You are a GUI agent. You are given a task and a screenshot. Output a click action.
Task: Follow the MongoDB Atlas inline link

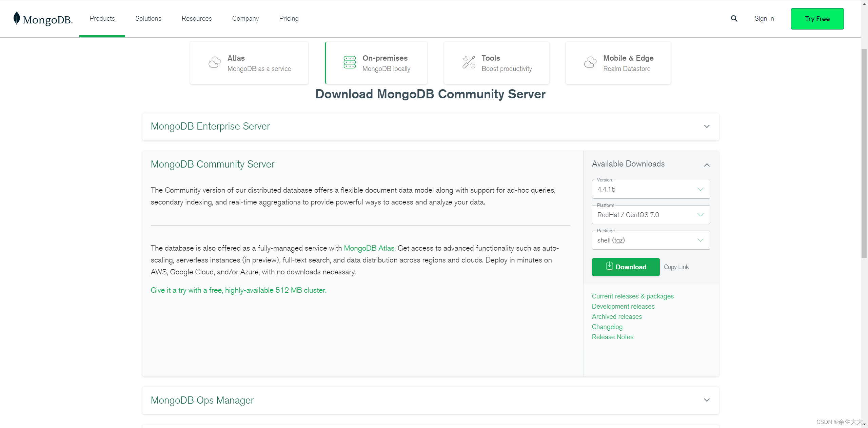369,248
